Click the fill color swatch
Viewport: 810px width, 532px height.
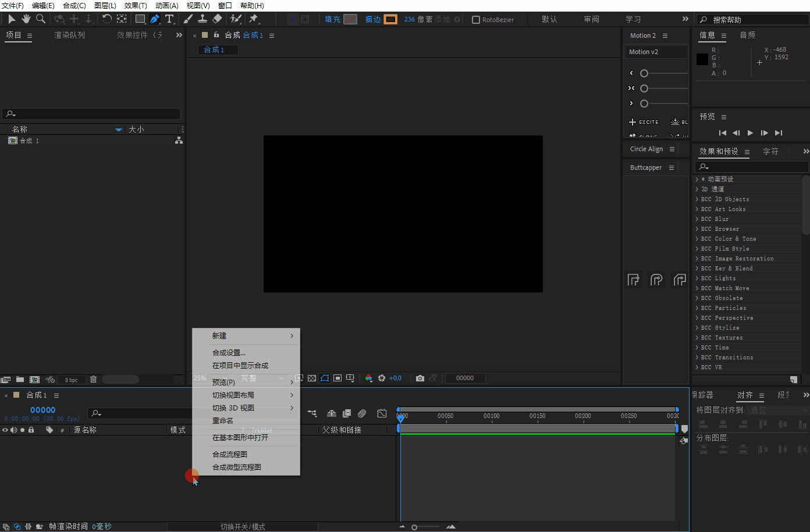pos(350,19)
